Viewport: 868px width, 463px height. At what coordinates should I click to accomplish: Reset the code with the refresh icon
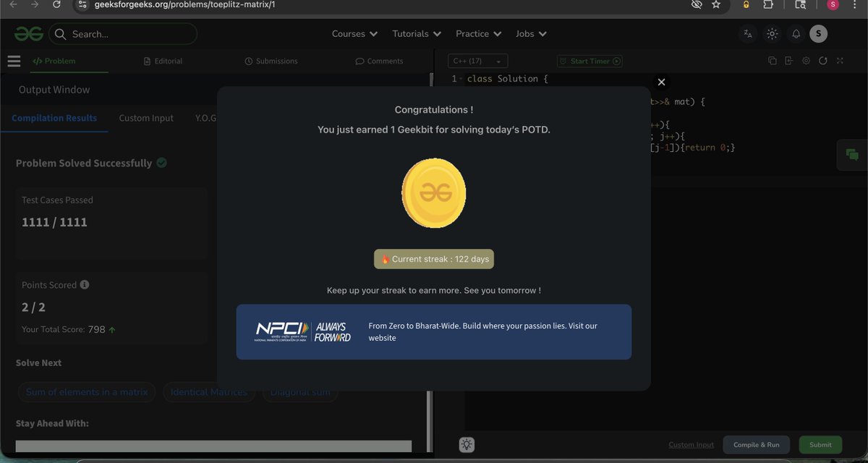pyautogui.click(x=822, y=61)
